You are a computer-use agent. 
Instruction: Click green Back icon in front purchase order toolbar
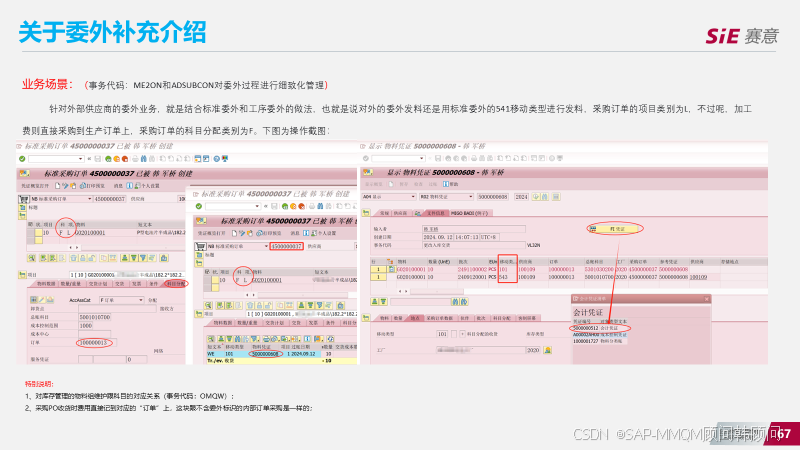click(x=285, y=207)
